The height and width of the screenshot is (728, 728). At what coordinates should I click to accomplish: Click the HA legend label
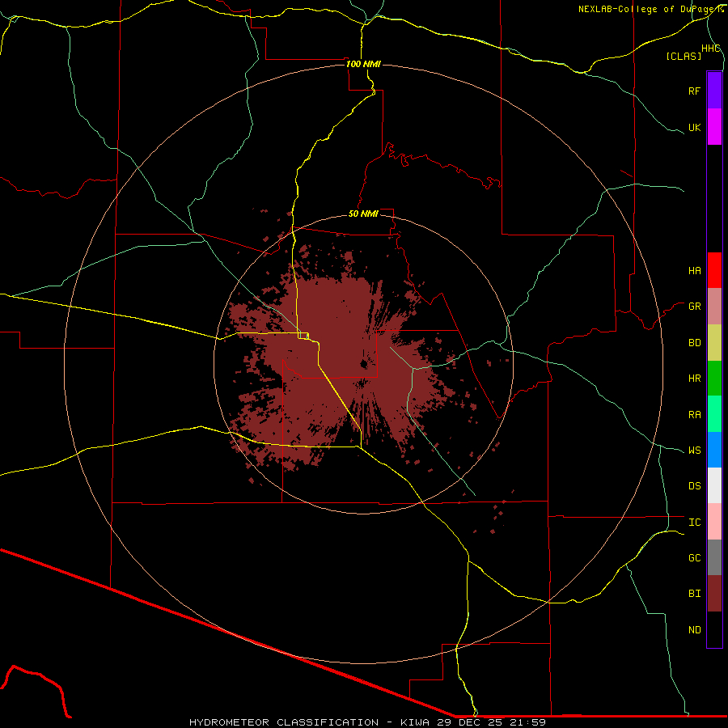[x=694, y=271]
